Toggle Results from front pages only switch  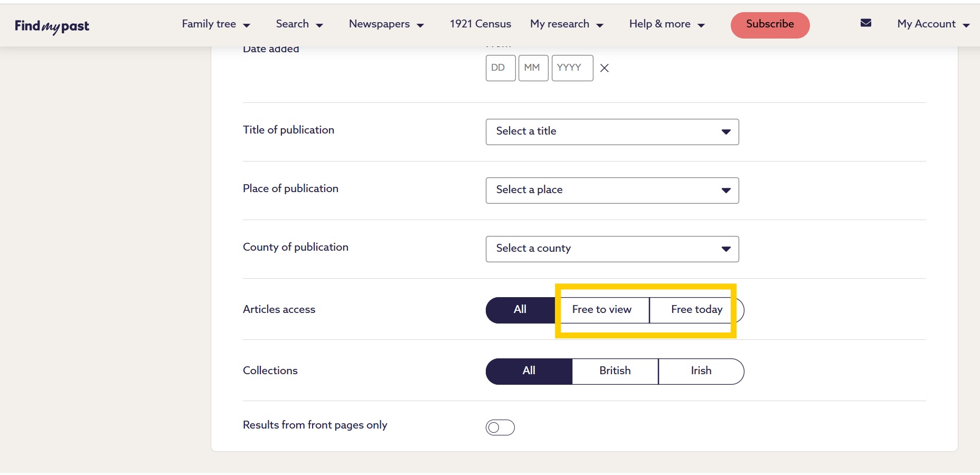point(500,427)
